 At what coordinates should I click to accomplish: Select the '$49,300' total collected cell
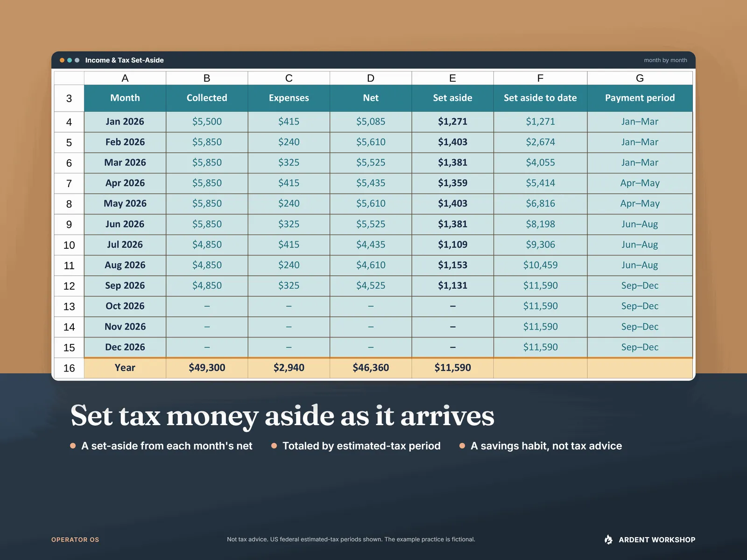(x=207, y=368)
